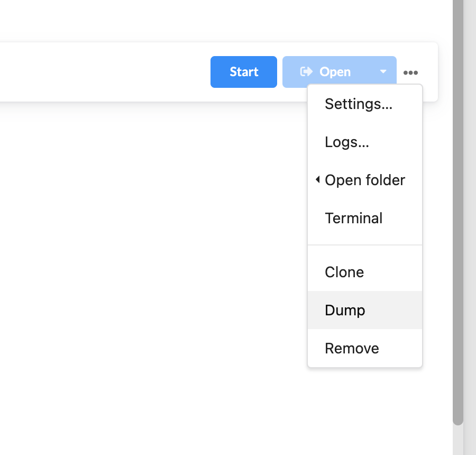
Task: Click empty card area left of Start
Action: (106, 72)
